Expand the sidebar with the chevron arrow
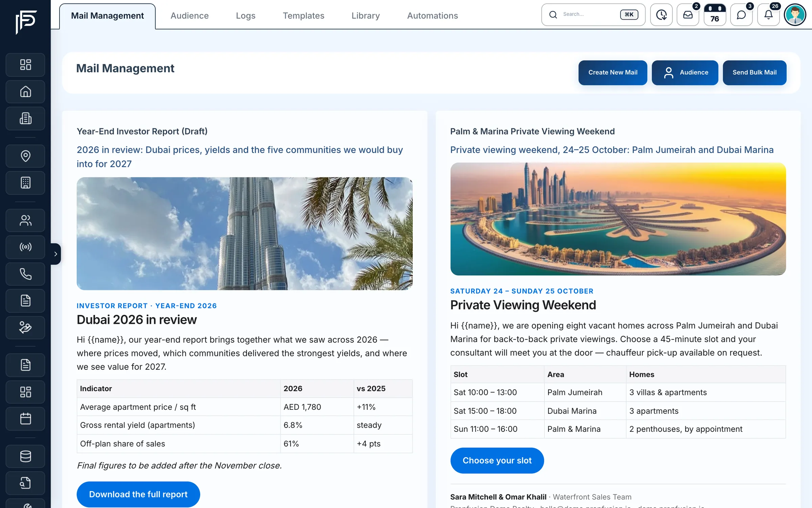 pos(56,254)
